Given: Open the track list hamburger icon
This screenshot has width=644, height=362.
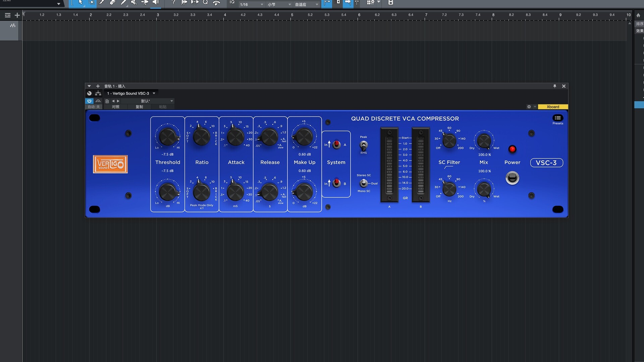Looking at the screenshot, I should [x=8, y=15].
